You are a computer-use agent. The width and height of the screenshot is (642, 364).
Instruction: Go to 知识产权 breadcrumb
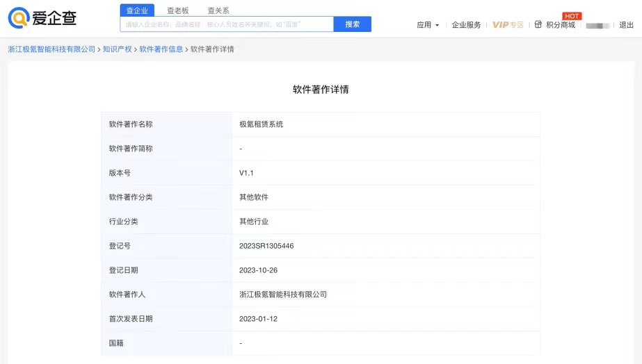coord(117,49)
